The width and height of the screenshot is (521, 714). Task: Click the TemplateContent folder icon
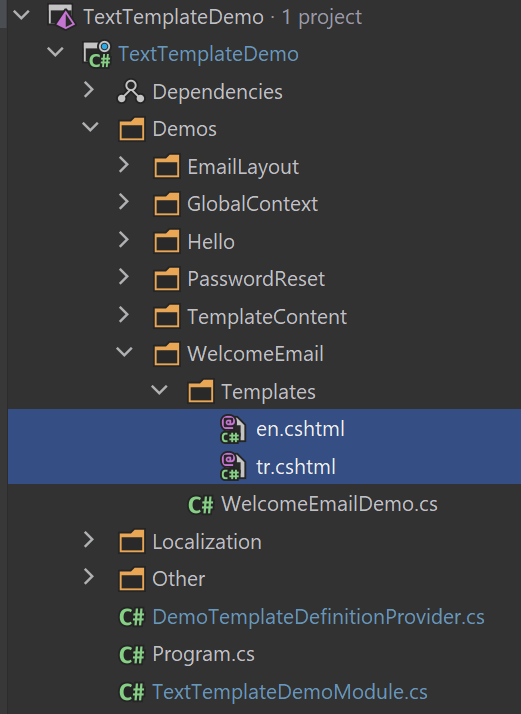click(167, 316)
